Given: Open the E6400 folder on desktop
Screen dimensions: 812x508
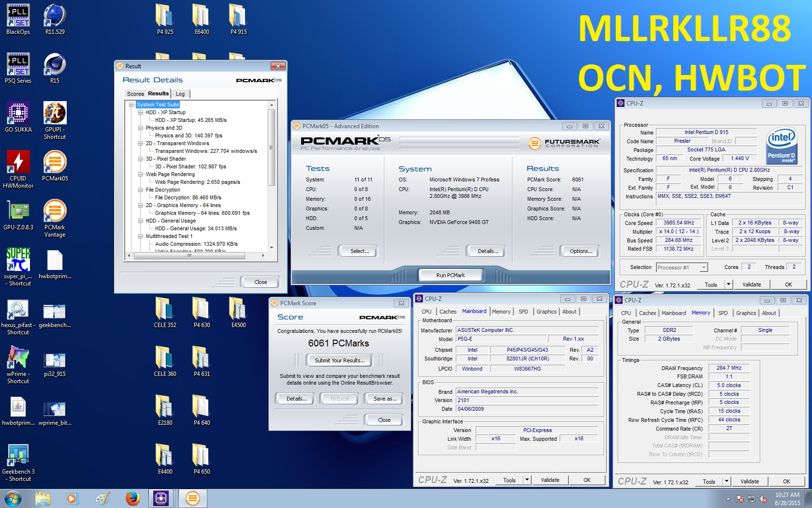Looking at the screenshot, I should coord(202,19).
